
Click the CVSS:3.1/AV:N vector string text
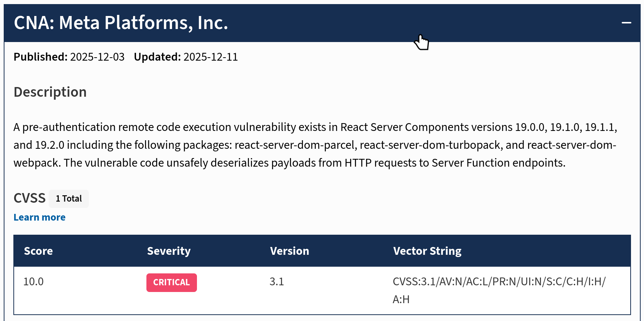(499, 282)
